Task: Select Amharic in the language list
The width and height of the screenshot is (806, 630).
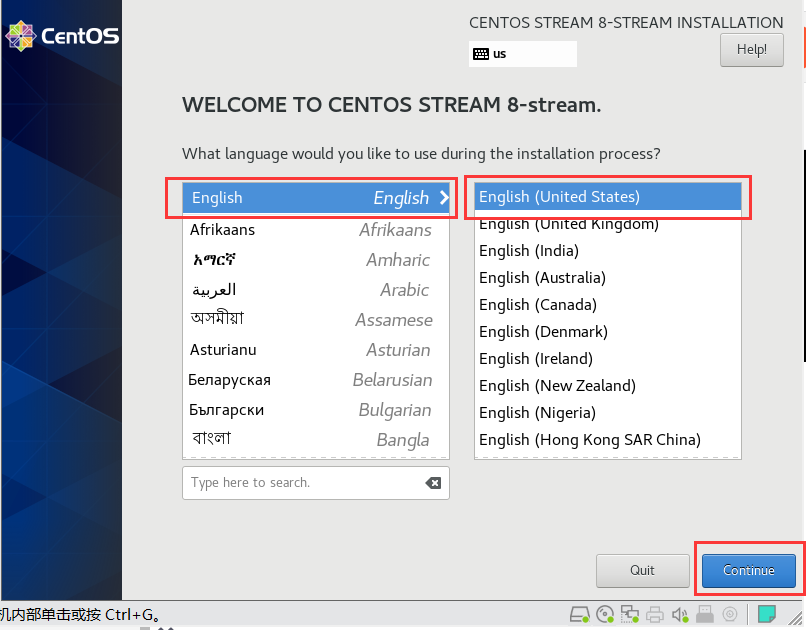Action: tap(316, 260)
